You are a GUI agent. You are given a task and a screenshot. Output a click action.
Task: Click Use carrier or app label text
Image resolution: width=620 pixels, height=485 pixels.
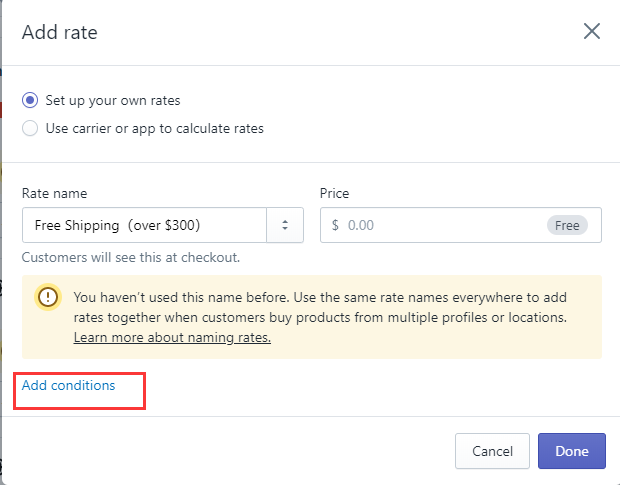[154, 128]
